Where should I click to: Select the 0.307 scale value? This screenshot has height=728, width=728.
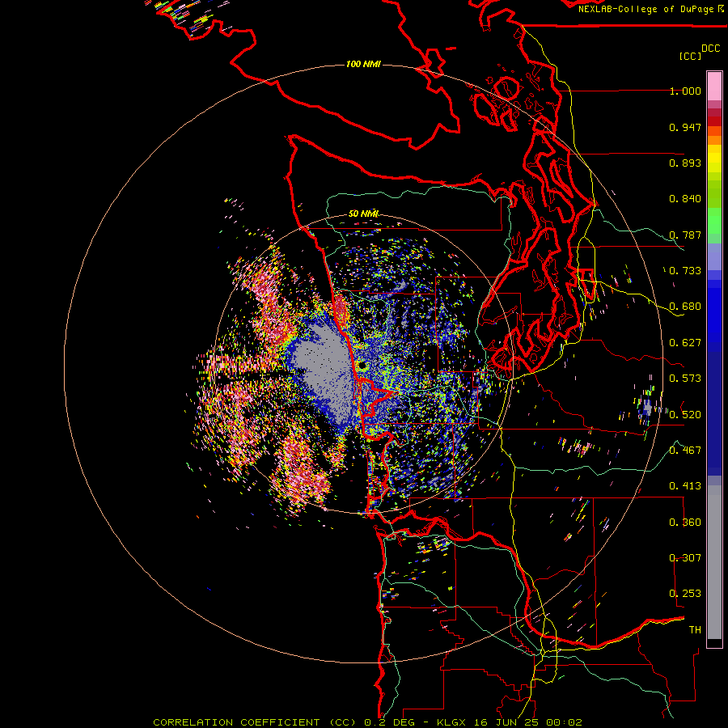(x=685, y=558)
